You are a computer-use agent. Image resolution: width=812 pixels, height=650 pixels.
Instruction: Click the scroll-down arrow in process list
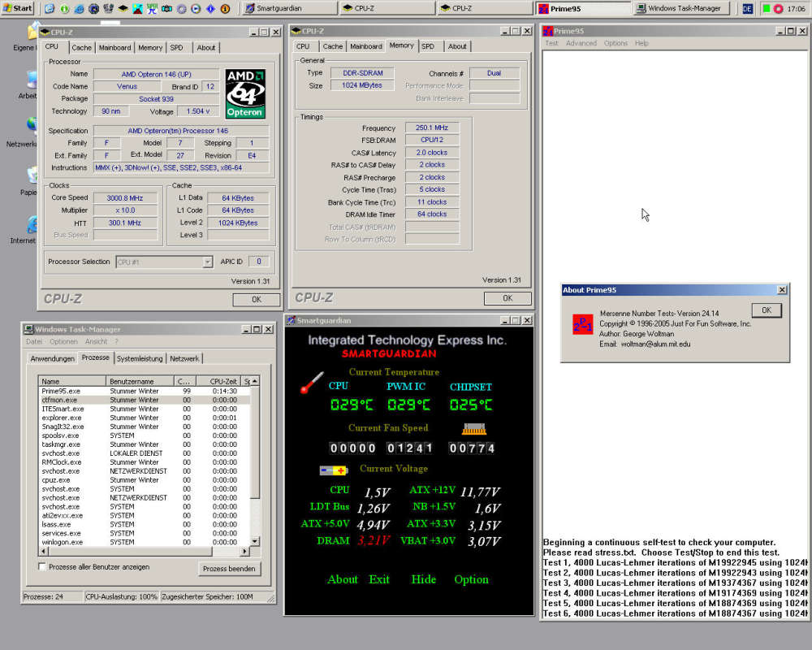pyautogui.click(x=255, y=541)
